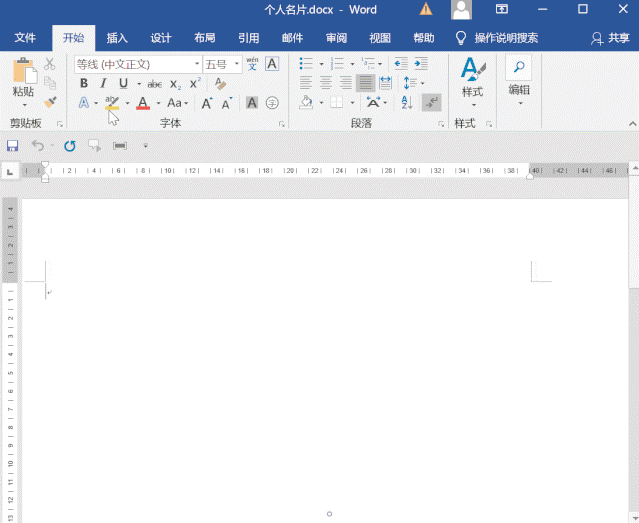Screen dimensions: 639x523
Task: Open the font size dropdown
Action: [x=236, y=64]
